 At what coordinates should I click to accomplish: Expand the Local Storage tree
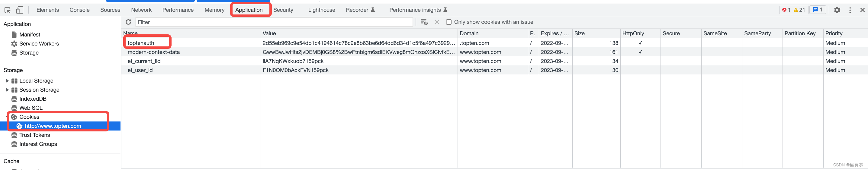[x=8, y=81]
